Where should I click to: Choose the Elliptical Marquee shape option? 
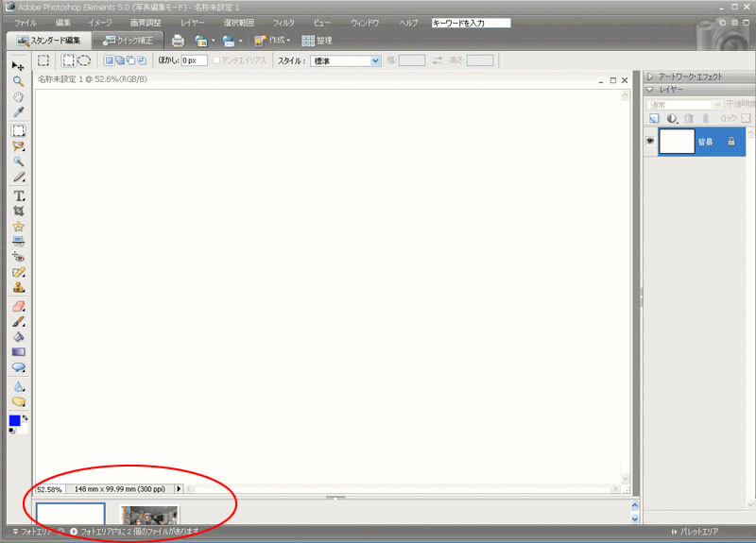click(x=84, y=60)
